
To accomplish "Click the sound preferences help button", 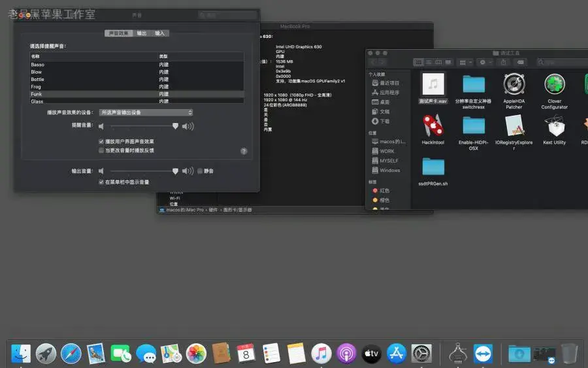I will click(244, 151).
